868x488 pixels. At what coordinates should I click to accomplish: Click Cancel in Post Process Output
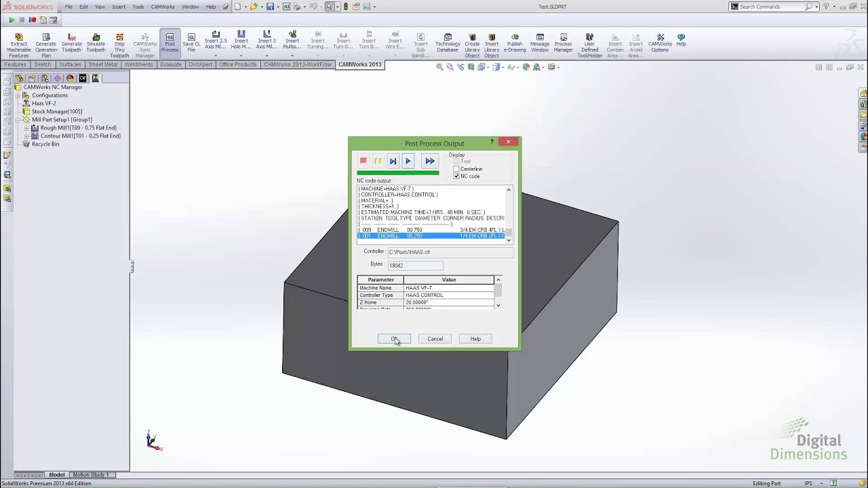click(x=435, y=339)
